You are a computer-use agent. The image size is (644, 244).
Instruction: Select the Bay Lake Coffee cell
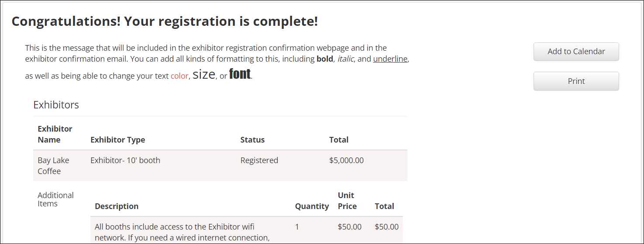[x=53, y=166]
